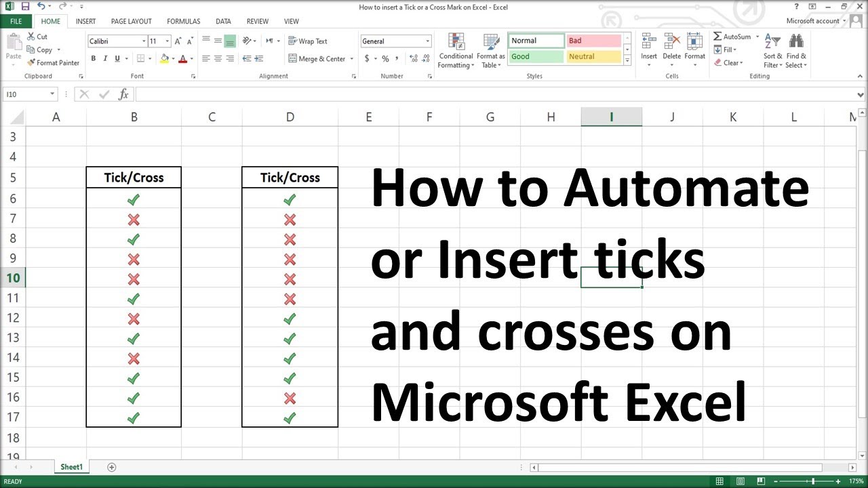Click Format cells icon in Cells group
The height and width of the screenshot is (488, 868).
[x=695, y=41]
